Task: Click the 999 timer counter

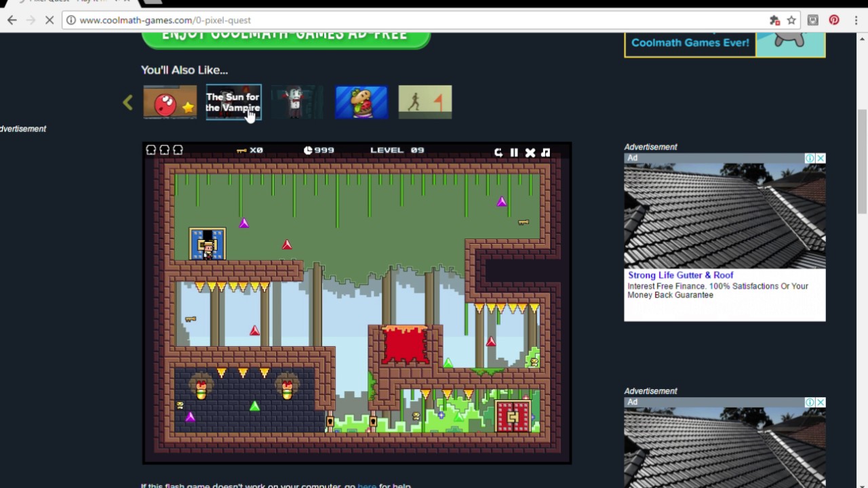Action: point(319,150)
